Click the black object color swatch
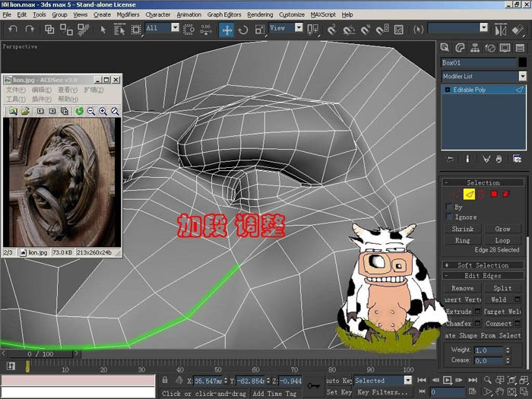This screenshot has width=532, height=399. 523,62
